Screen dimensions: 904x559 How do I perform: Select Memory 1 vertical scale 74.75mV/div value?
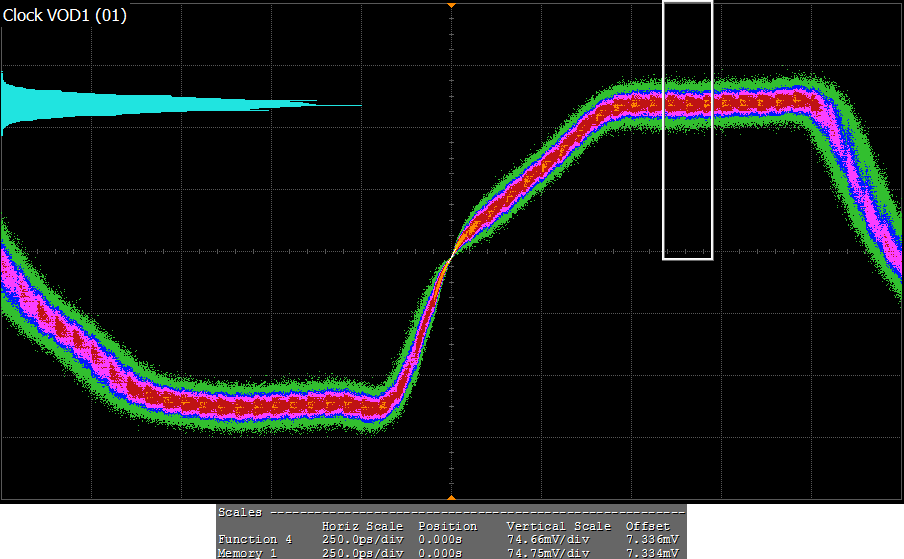(549, 552)
